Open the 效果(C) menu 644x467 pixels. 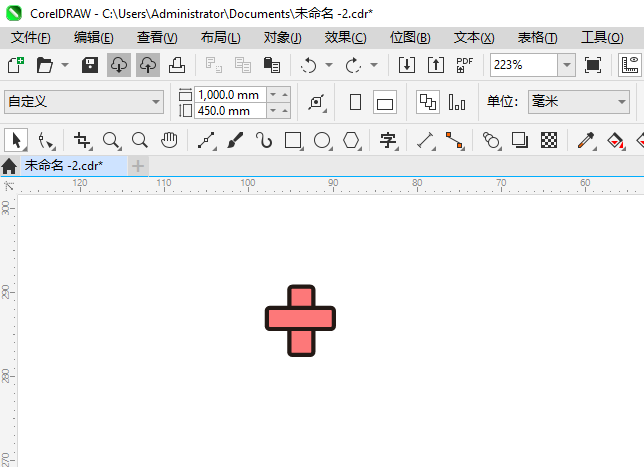click(345, 38)
